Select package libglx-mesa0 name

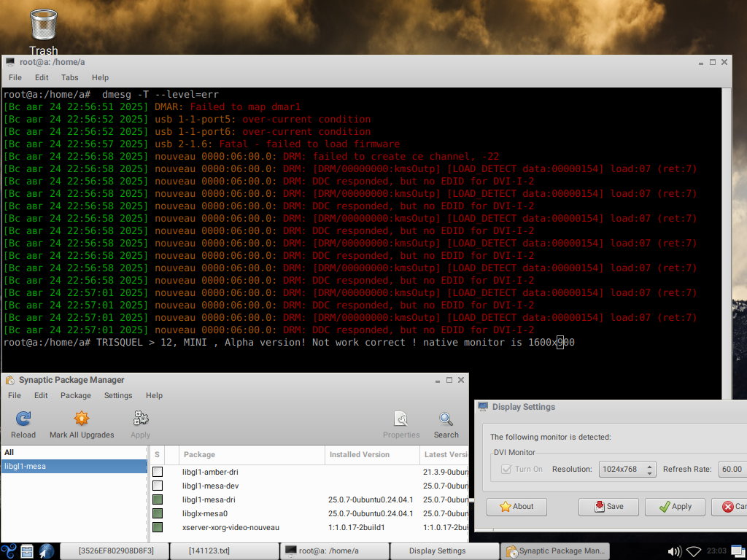click(x=205, y=513)
